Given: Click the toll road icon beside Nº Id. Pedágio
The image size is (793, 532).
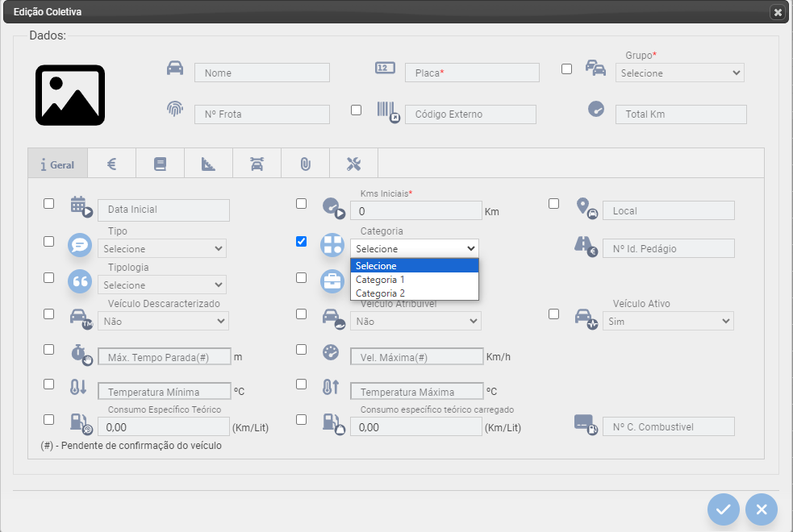Looking at the screenshot, I should pos(586,247).
